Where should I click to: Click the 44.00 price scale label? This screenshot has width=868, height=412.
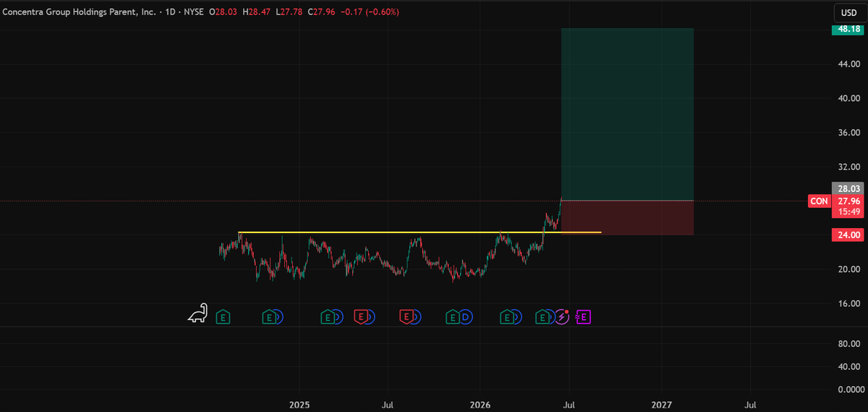tap(848, 64)
